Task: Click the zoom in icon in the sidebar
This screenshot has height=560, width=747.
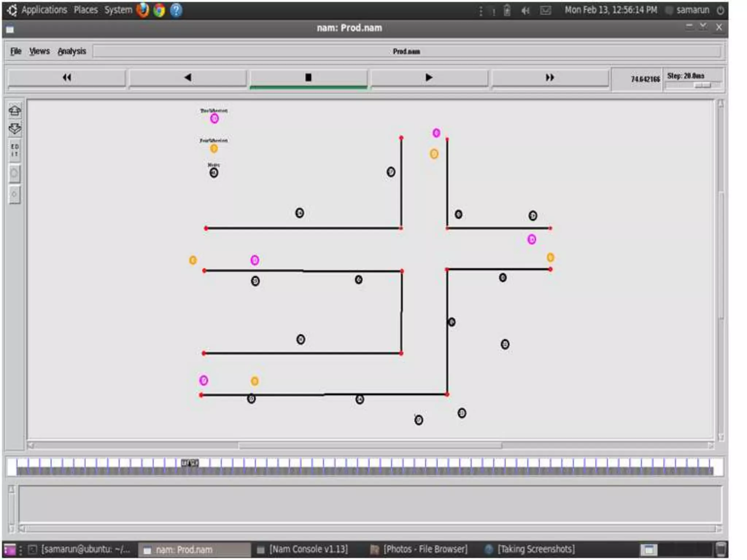Action: point(15,110)
